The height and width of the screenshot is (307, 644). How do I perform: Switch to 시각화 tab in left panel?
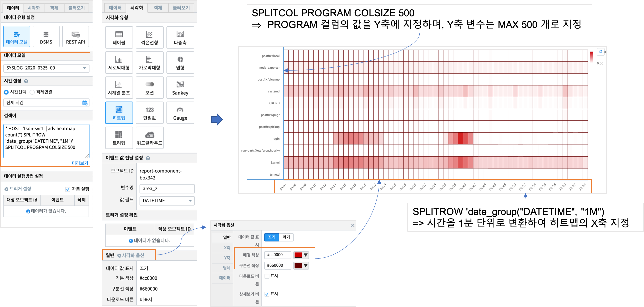coord(34,8)
